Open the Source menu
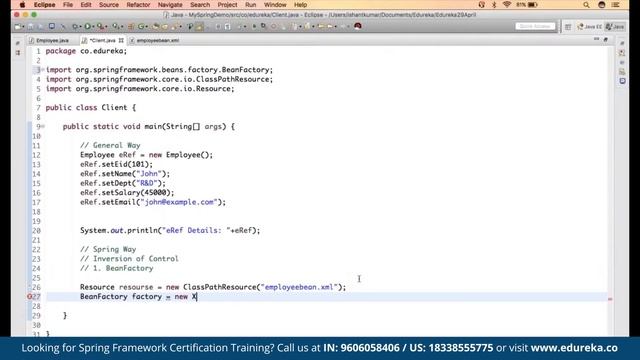The width and height of the screenshot is (640, 360). point(109,5)
